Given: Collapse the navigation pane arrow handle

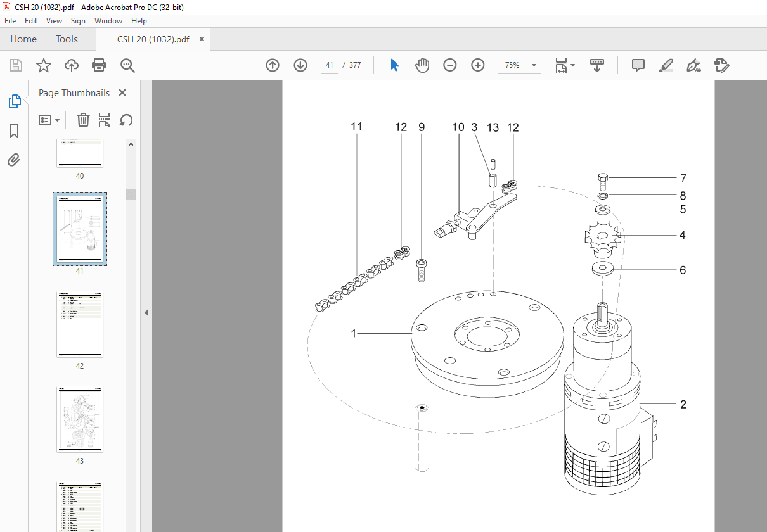Looking at the screenshot, I should 146,312.
